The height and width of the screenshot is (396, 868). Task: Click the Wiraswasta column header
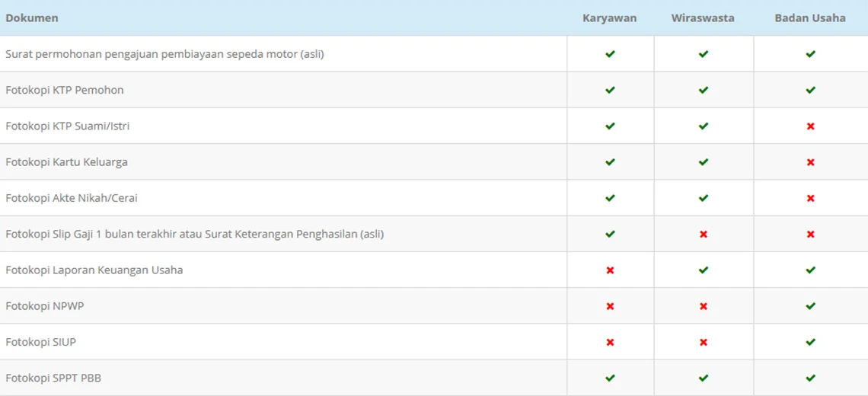click(x=703, y=18)
